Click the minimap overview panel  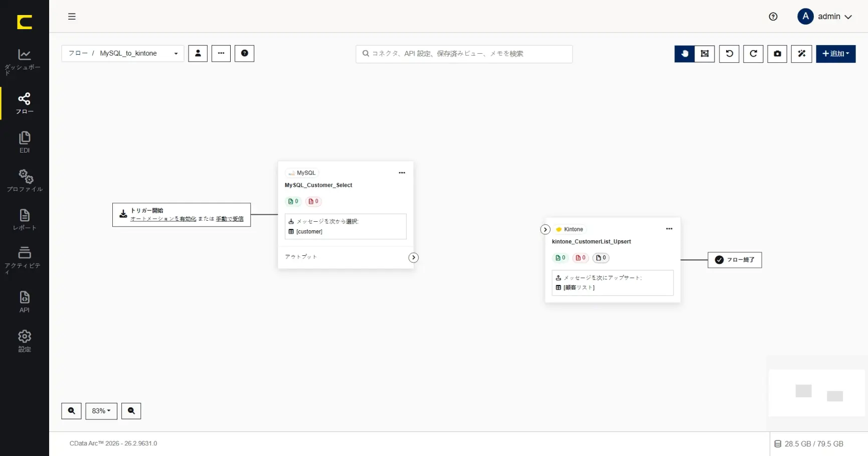816,393
